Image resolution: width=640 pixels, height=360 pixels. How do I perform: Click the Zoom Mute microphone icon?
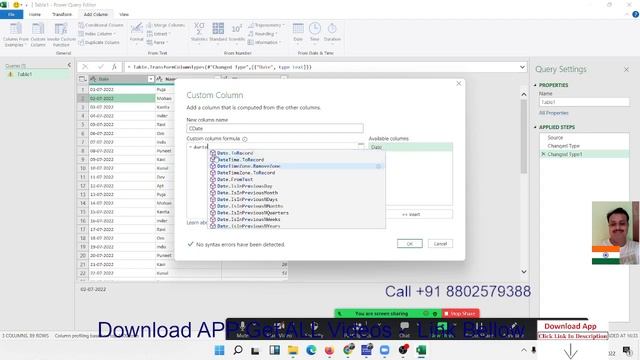click(x=242, y=329)
